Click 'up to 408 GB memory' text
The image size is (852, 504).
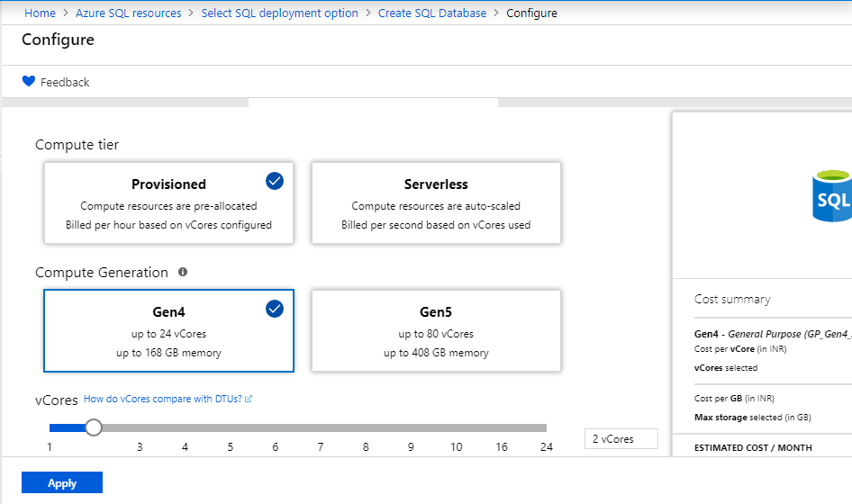[x=436, y=353]
